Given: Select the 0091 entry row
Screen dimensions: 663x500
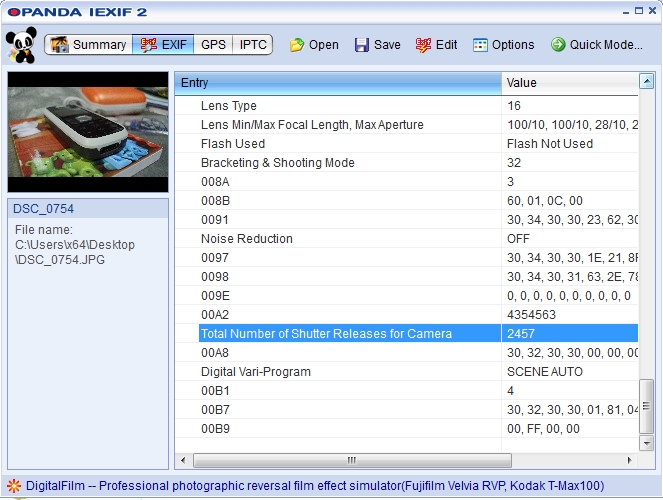Looking at the screenshot, I should pos(407,220).
